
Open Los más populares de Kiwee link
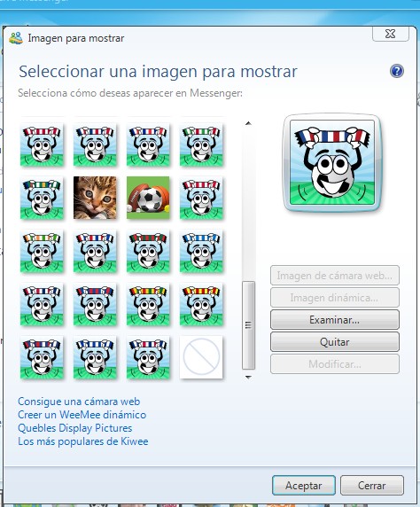coord(83,441)
